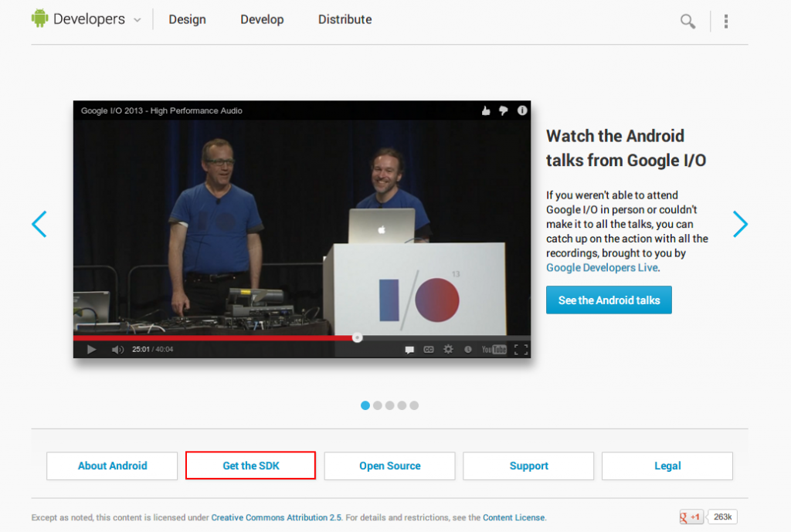Select the first carousel dot indicator
Screen dimensions: 791x532
[365, 405]
